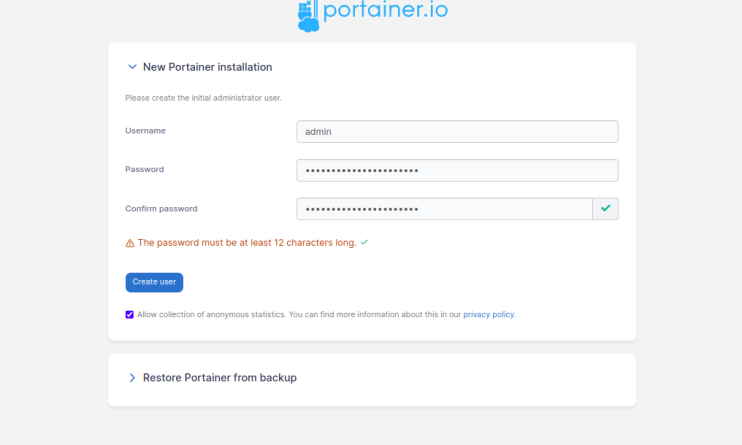Disable anonymous statistics collection checkbox
Screen dimensions: 742x445
coord(130,314)
